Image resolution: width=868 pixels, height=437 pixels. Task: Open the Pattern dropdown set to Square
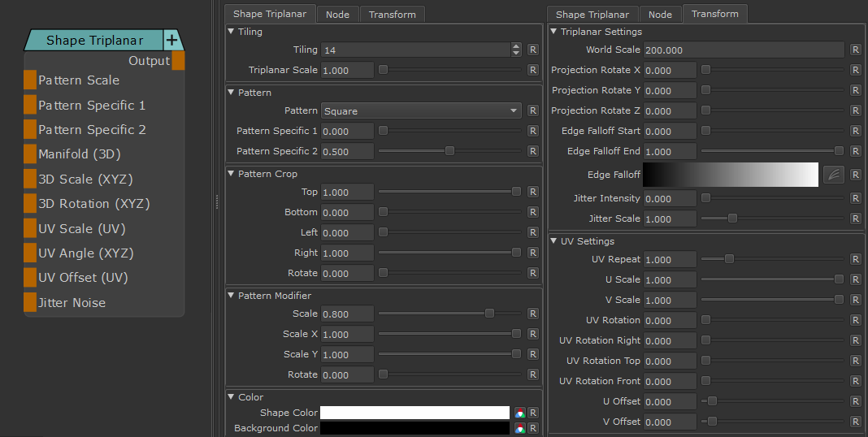(x=421, y=111)
